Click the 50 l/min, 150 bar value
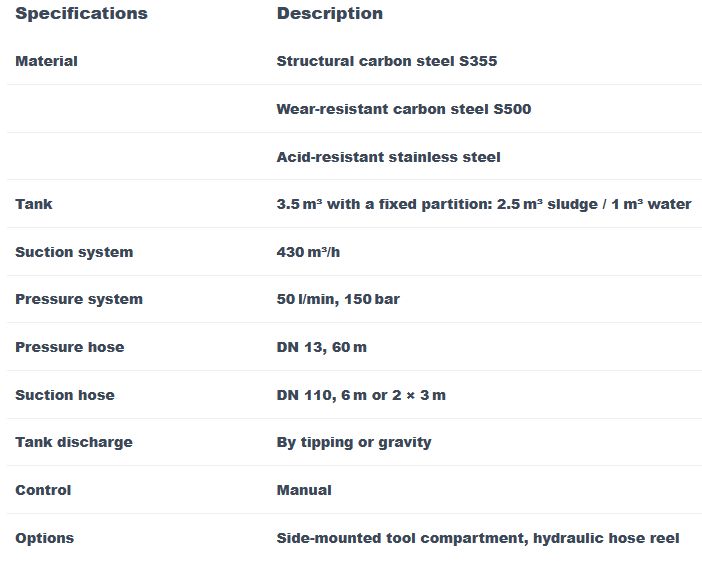This screenshot has width=702, height=563. (338, 299)
